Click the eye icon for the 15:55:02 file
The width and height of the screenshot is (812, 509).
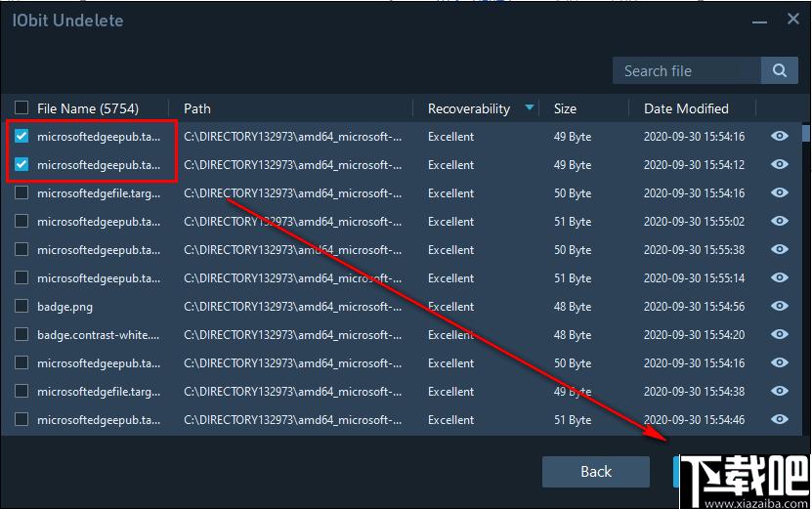click(x=780, y=221)
